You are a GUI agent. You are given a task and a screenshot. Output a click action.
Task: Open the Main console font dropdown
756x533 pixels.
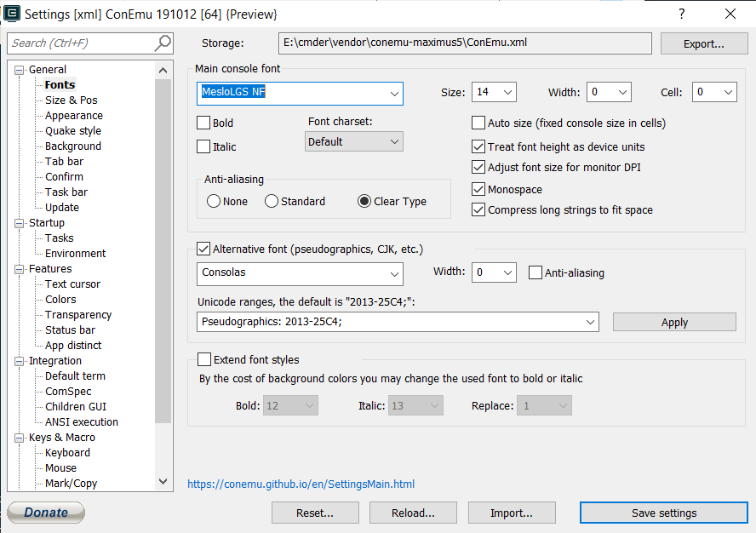click(392, 94)
